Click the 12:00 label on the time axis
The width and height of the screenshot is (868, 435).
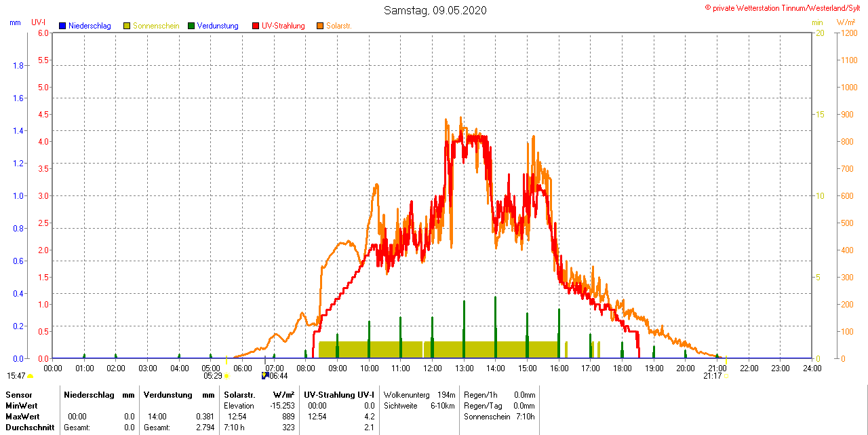[x=432, y=368]
